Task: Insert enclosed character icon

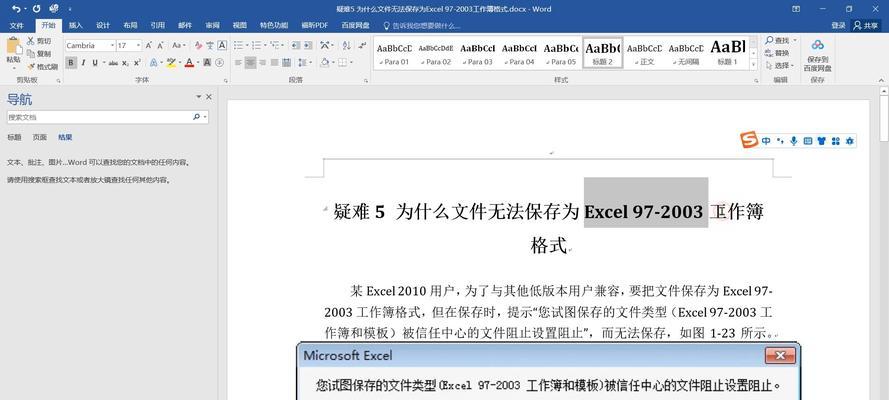Action: [219, 62]
